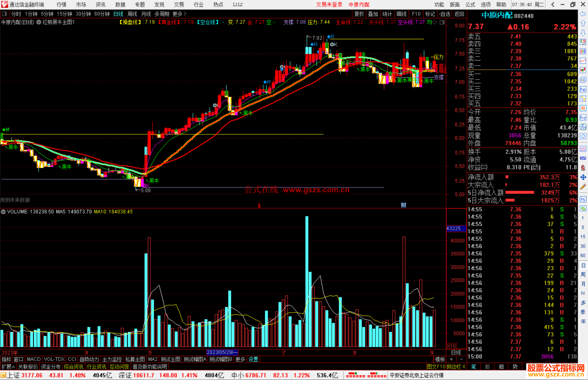Switch to the MACD indicator tab
The height and width of the screenshot is (380, 588).
pyautogui.click(x=33, y=359)
